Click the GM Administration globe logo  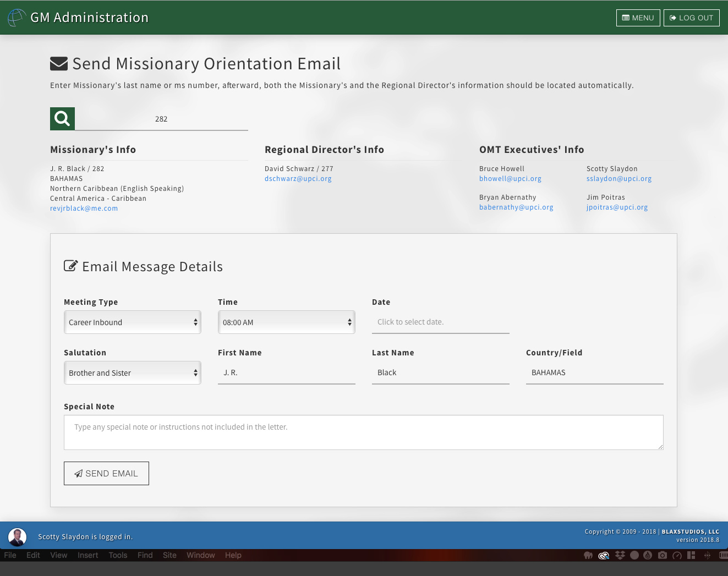pyautogui.click(x=17, y=18)
